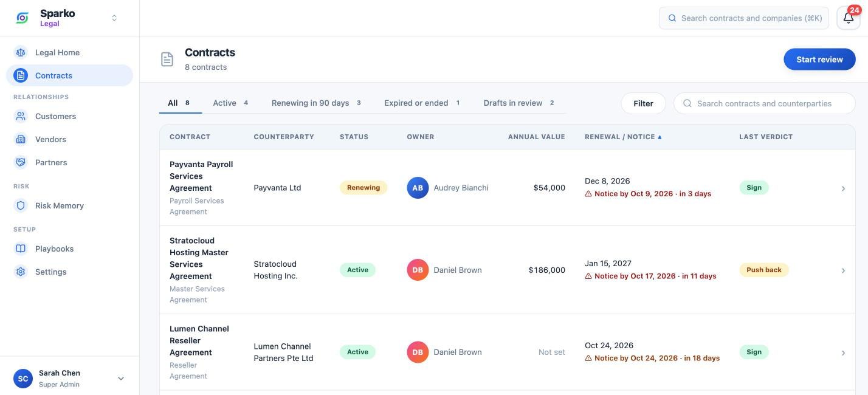Focus the global search contracts and companies field

click(x=744, y=18)
